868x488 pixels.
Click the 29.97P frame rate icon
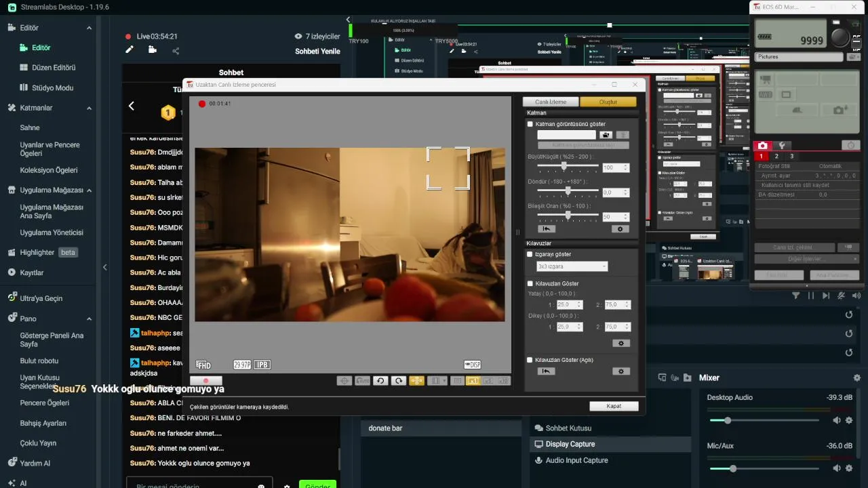tap(242, 365)
